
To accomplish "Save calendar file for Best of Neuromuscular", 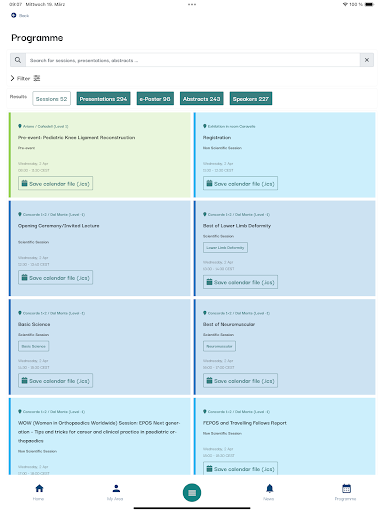I will (x=240, y=381).
